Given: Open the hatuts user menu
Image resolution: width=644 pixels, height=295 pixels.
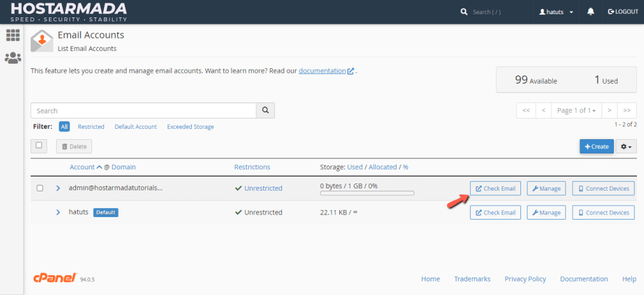Looking at the screenshot, I should tap(556, 12).
